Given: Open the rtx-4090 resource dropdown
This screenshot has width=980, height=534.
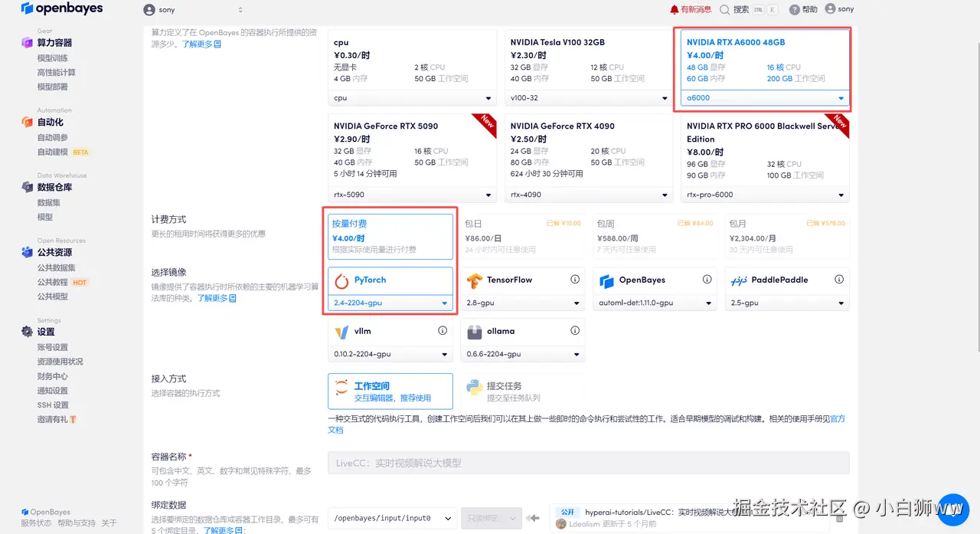Looking at the screenshot, I should pyautogui.click(x=589, y=195).
